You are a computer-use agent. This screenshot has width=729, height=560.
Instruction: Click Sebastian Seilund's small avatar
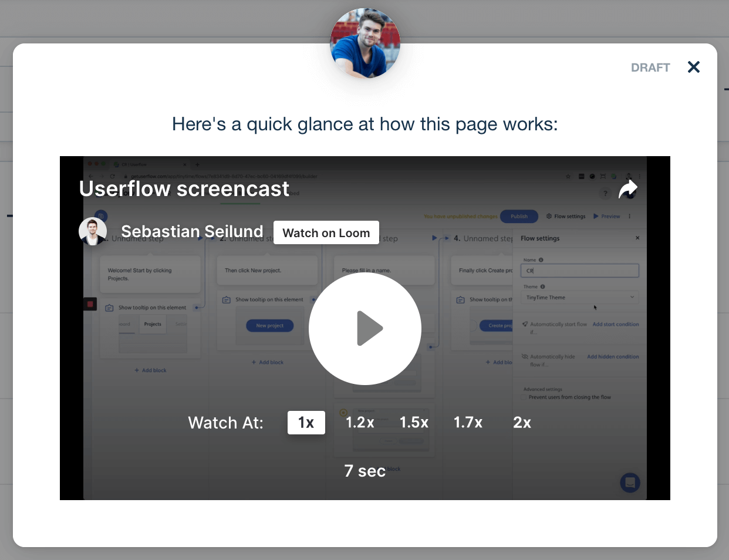[93, 231]
